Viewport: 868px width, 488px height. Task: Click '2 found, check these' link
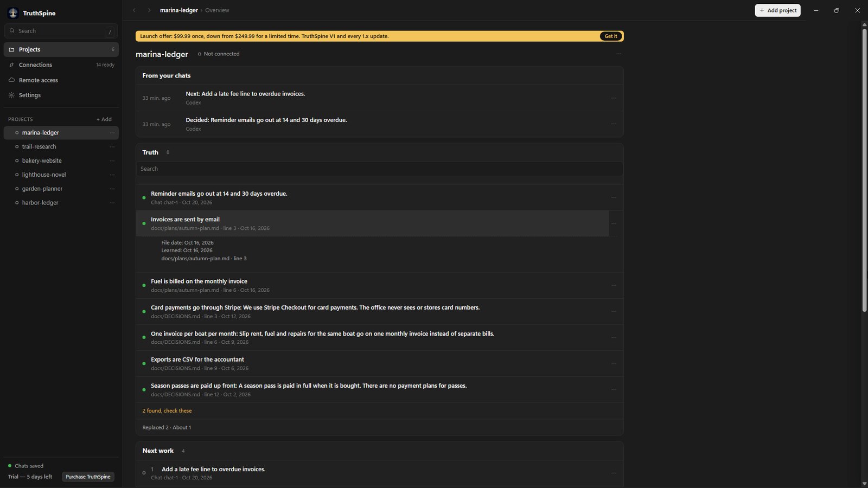[167, 410]
